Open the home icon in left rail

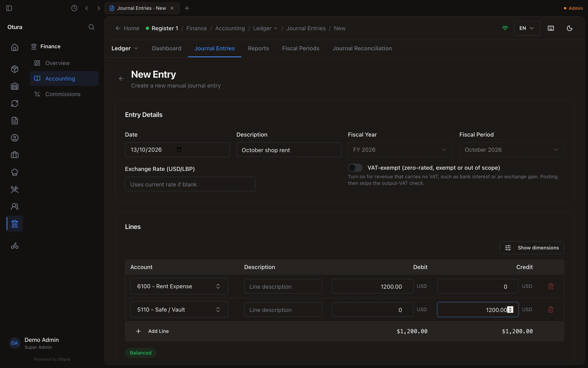tap(15, 47)
